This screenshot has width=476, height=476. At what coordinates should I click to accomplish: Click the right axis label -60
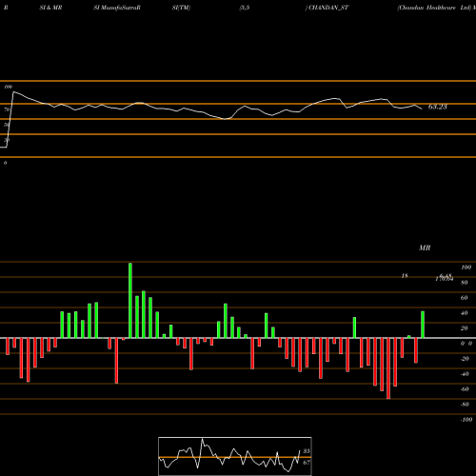pyautogui.click(x=465, y=389)
